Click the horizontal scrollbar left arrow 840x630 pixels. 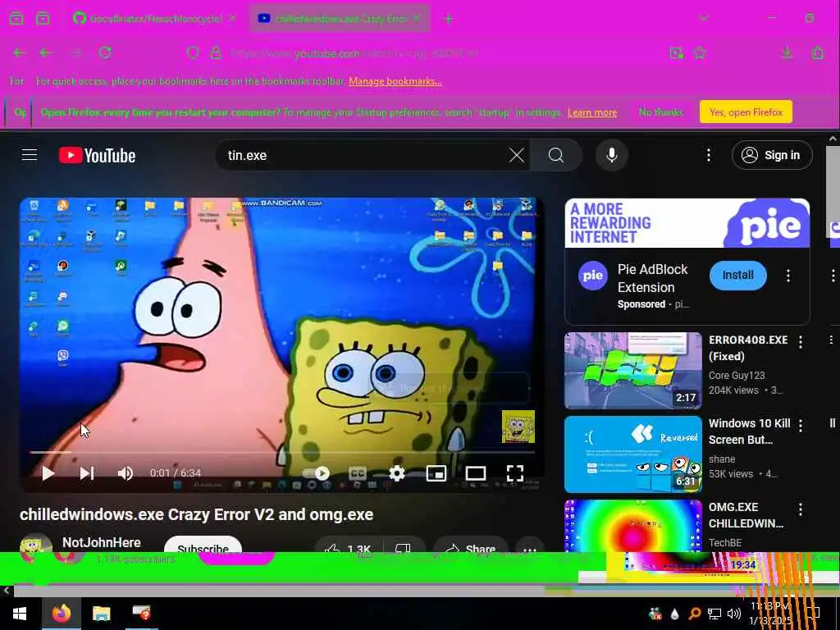[6, 591]
